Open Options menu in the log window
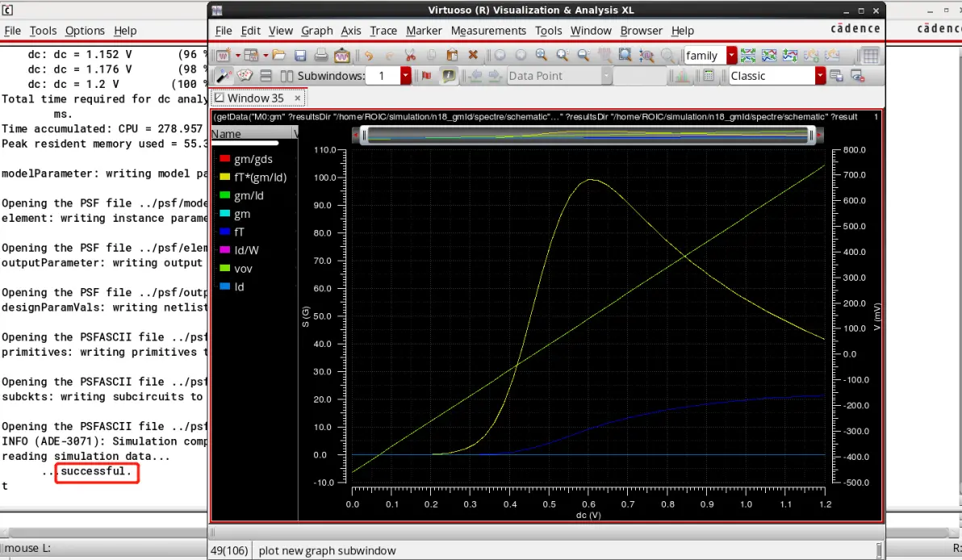The height and width of the screenshot is (560, 962). pos(85,31)
